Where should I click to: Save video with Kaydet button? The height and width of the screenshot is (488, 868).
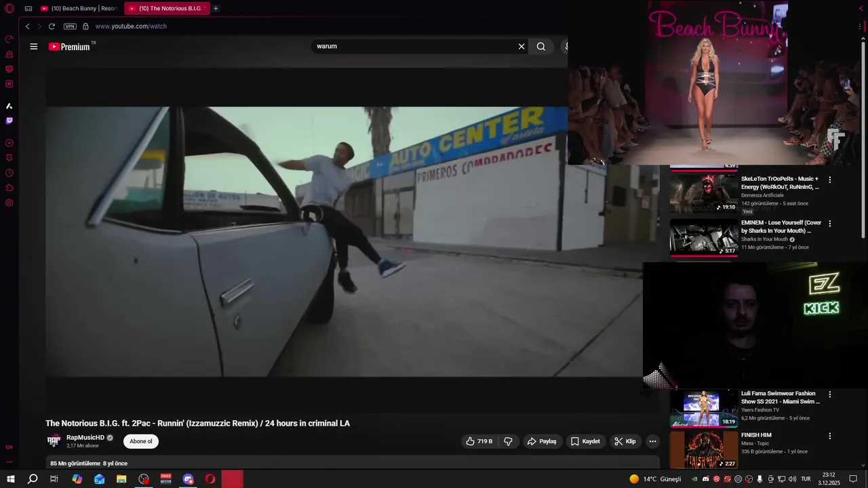(x=585, y=441)
